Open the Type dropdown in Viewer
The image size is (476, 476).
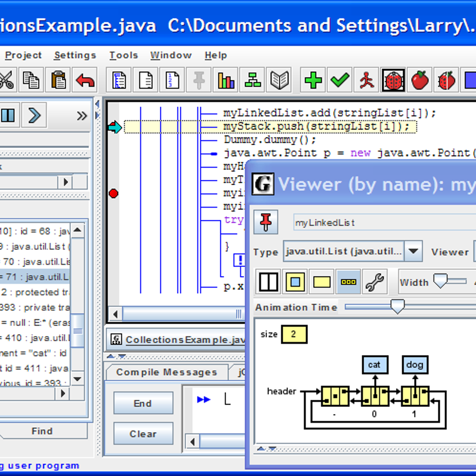[413, 251]
